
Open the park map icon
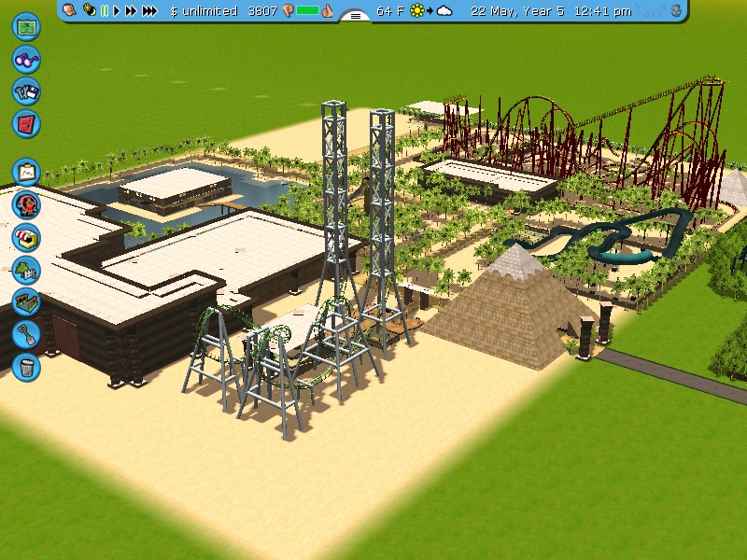click(26, 26)
